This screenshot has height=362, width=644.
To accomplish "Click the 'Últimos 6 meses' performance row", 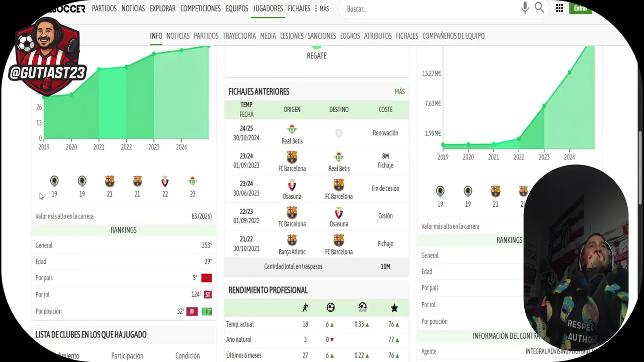I will [x=316, y=355].
